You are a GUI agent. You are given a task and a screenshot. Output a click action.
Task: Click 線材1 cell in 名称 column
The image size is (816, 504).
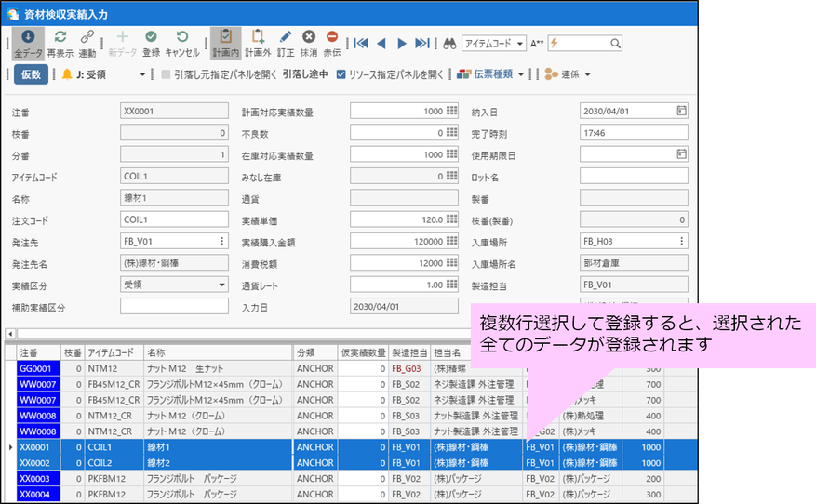(218, 447)
